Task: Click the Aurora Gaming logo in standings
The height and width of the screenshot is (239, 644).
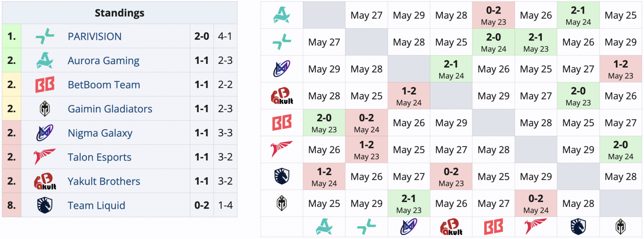Action: [x=45, y=60]
